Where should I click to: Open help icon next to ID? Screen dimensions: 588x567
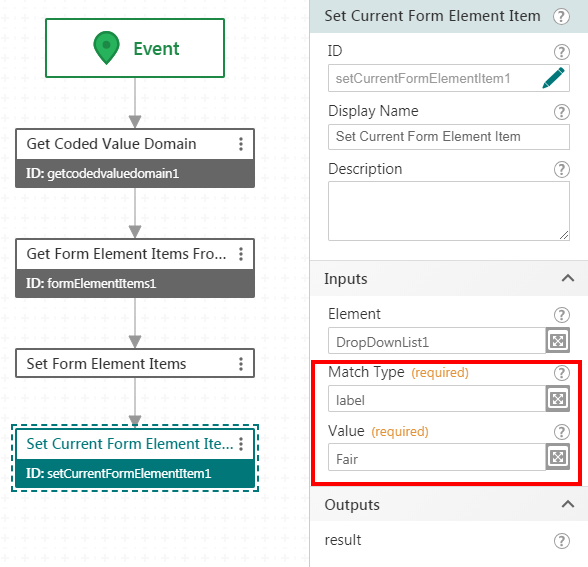561,51
